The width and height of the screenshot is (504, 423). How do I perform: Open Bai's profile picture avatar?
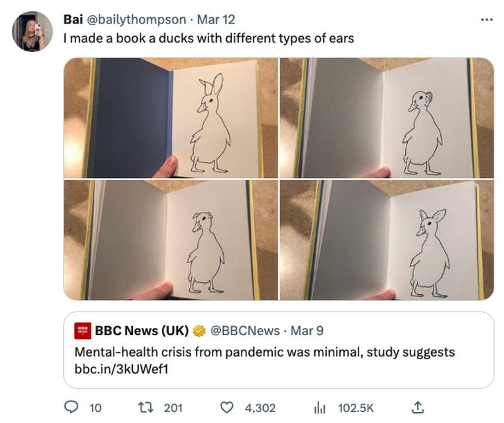[x=33, y=32]
